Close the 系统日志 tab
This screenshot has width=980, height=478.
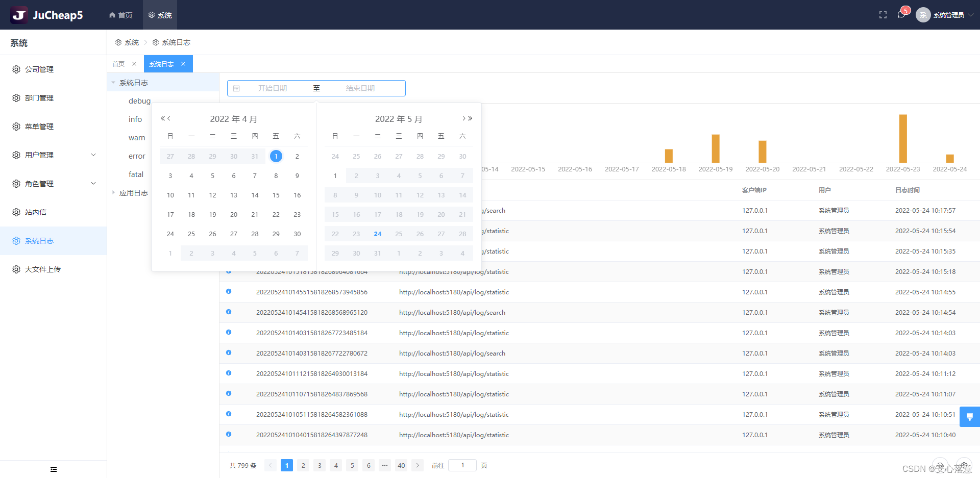click(x=183, y=64)
